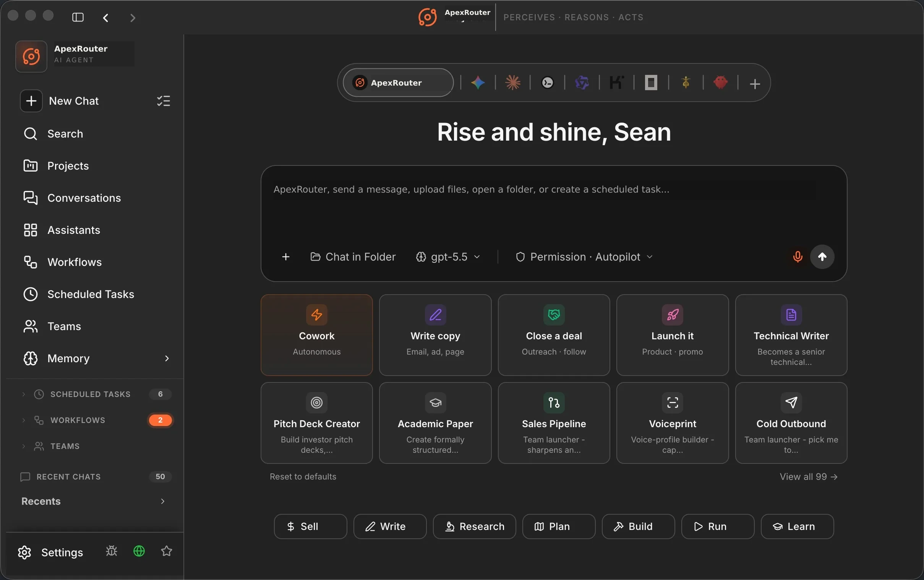Click View all 99 link
This screenshot has width=924, height=580.
pos(809,476)
